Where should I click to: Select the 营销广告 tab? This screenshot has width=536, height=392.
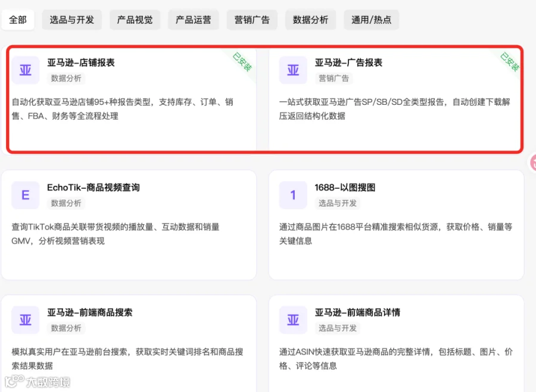(x=252, y=20)
